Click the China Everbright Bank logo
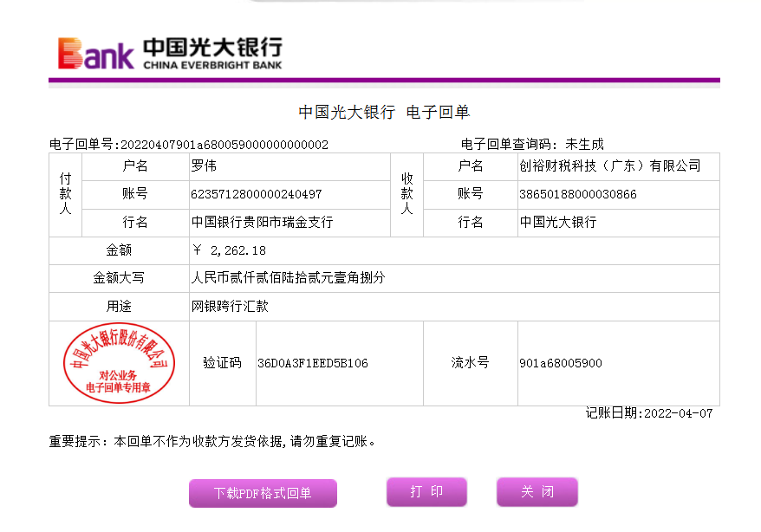The image size is (761, 532). tap(170, 54)
